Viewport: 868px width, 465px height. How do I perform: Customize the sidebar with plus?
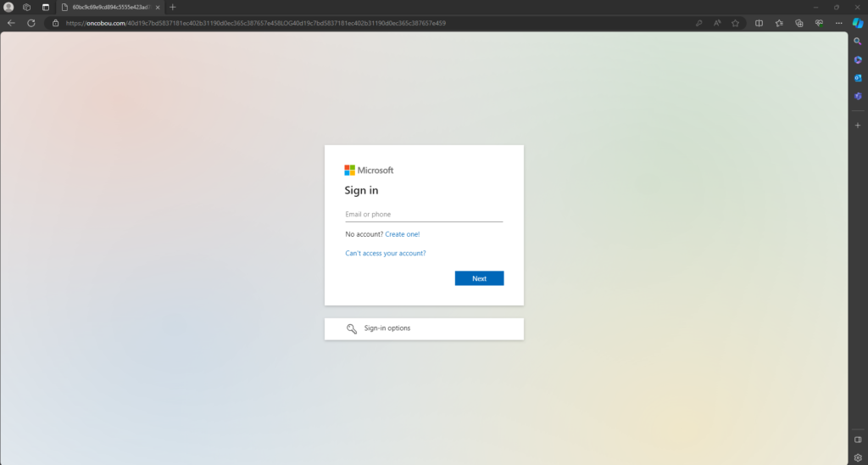coord(858,126)
